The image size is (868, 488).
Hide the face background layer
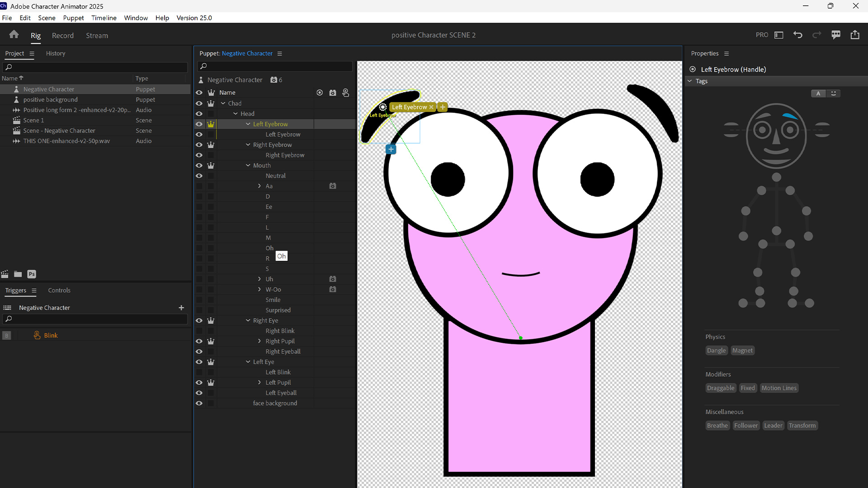(x=199, y=404)
